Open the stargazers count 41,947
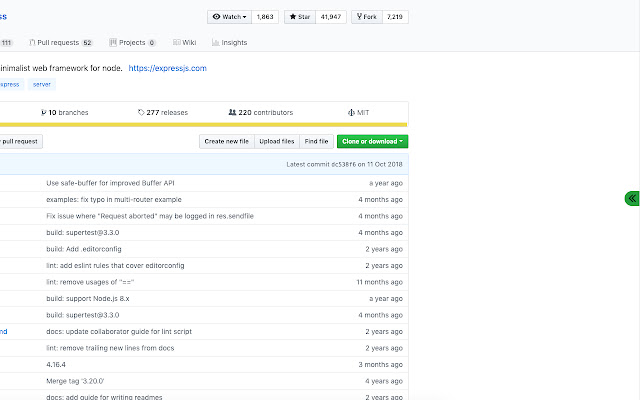This screenshot has width=640, height=400. 331,17
